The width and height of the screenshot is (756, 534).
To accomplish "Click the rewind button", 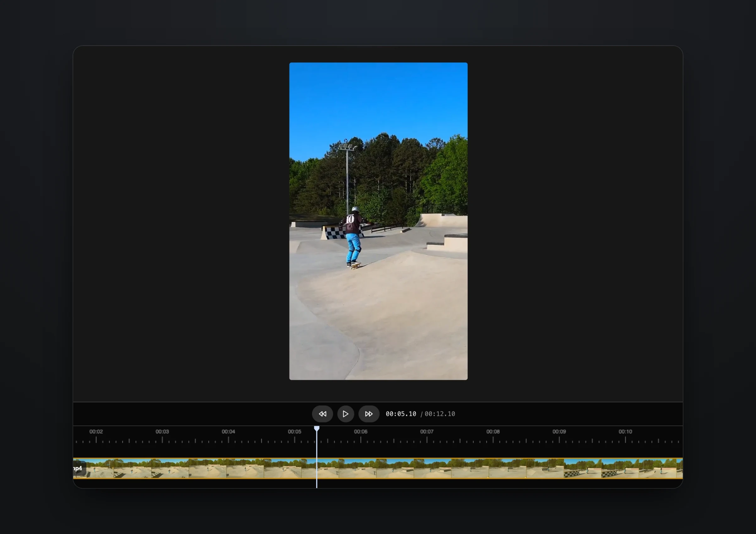I will point(322,414).
